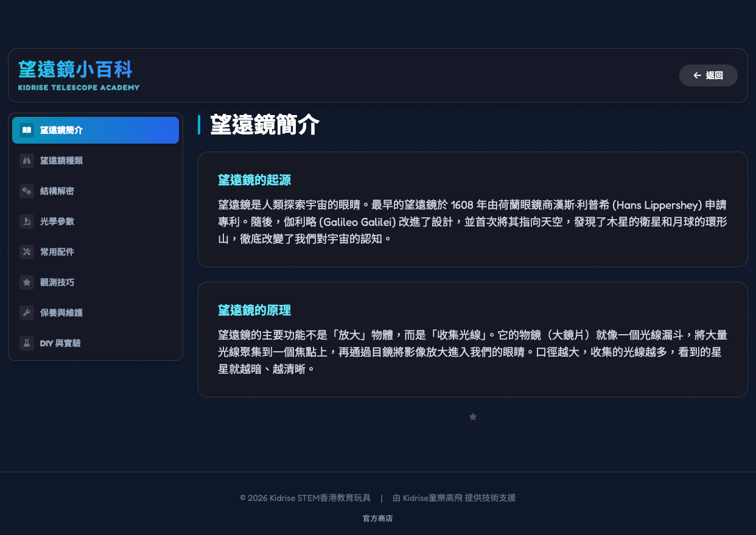This screenshot has height=535, width=756.
Task: Click the crossed-tools icon next to 常用配件
Action: (x=27, y=251)
